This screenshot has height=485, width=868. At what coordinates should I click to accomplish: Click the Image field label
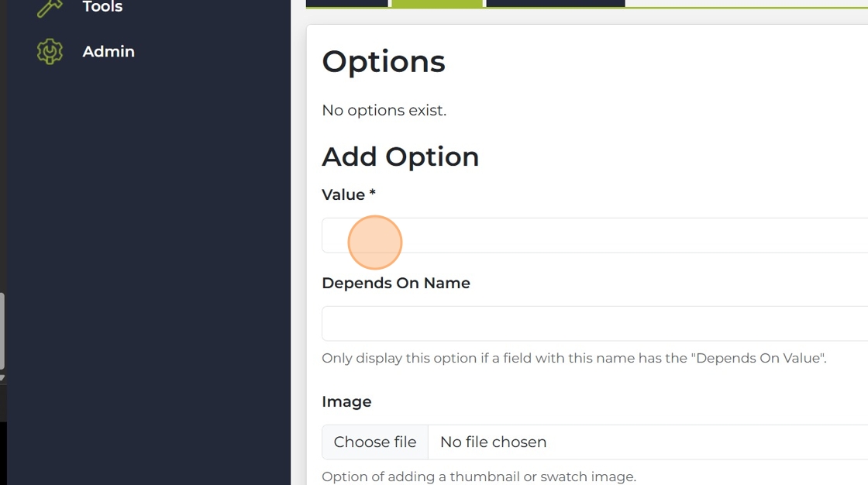coord(346,402)
